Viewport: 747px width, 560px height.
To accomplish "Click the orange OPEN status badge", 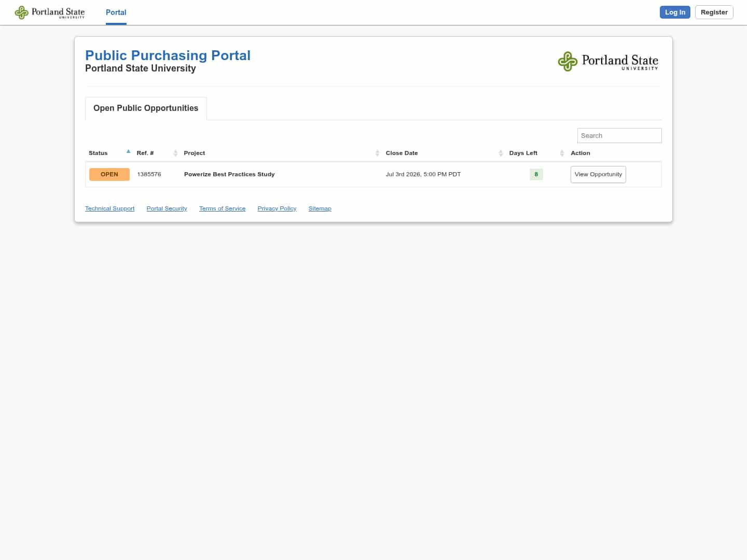I will (x=109, y=174).
